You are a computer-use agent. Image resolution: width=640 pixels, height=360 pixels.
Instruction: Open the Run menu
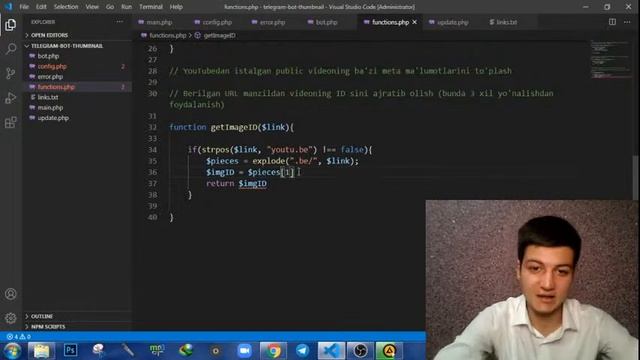pyautogui.click(x=127, y=7)
